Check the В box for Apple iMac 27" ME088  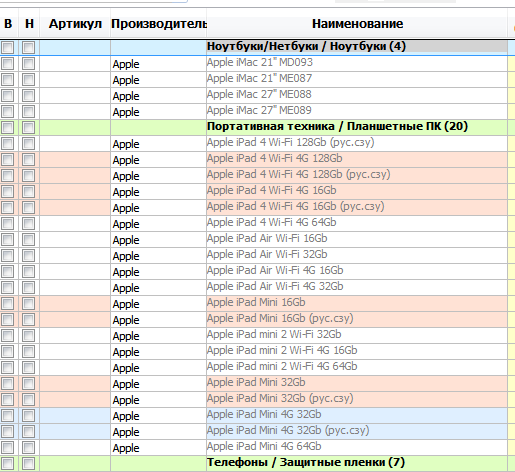point(7,95)
